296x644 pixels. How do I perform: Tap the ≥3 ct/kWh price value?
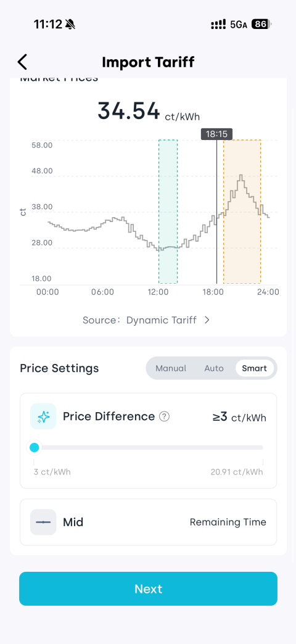(239, 417)
